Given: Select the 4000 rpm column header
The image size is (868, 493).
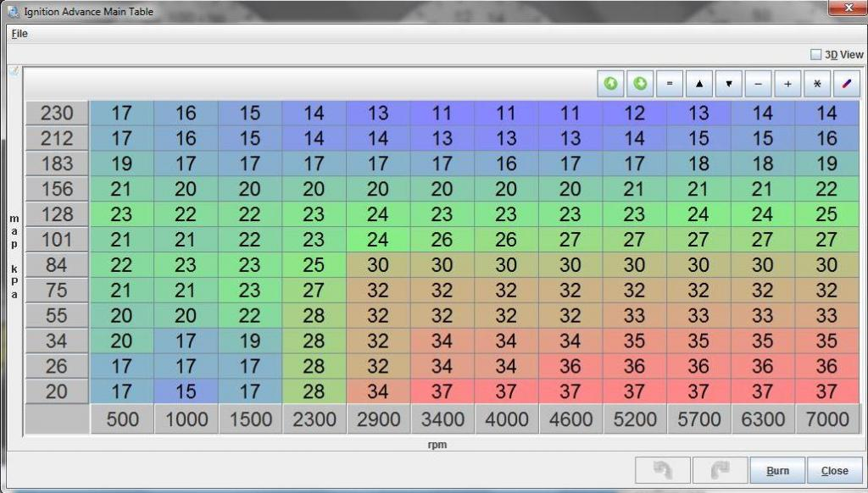Looking at the screenshot, I should [507, 419].
